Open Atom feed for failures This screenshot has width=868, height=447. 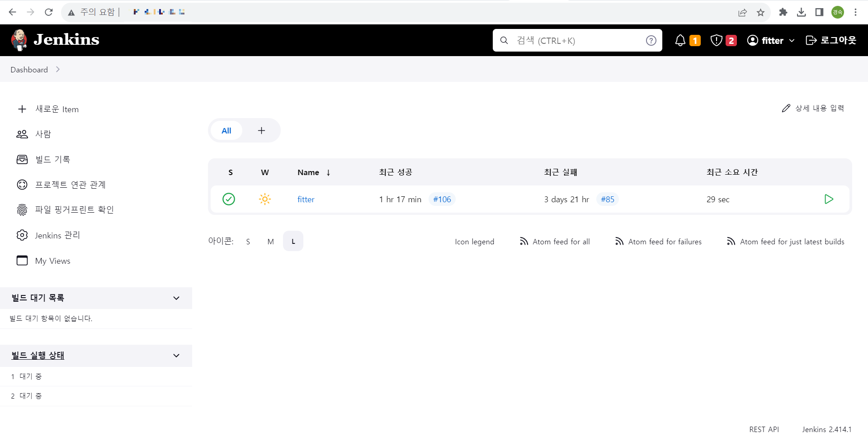click(x=658, y=242)
